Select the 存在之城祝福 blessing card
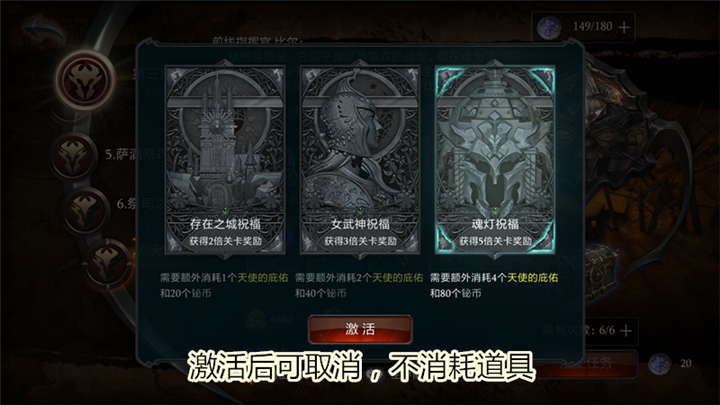Image resolution: width=720 pixels, height=405 pixels. coord(225,160)
